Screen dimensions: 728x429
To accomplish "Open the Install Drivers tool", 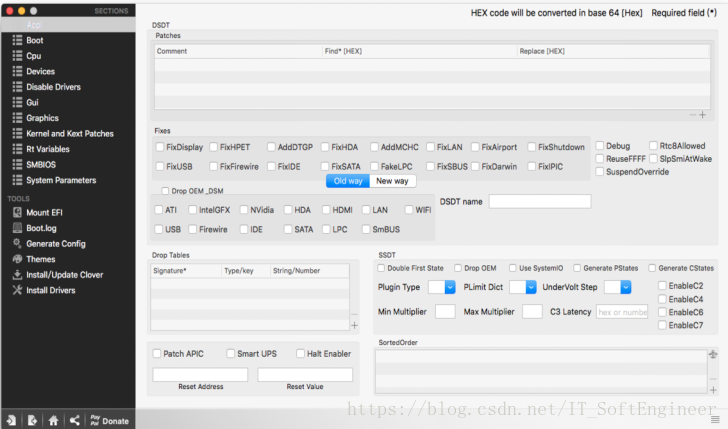I will 51,290.
